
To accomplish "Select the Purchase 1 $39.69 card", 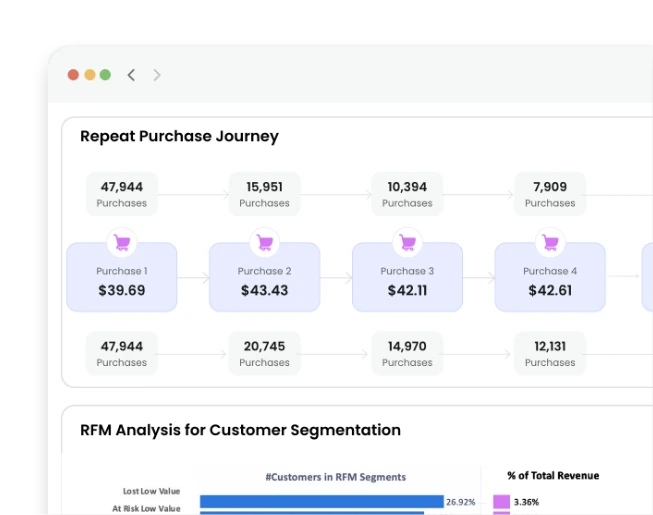I will (122, 277).
